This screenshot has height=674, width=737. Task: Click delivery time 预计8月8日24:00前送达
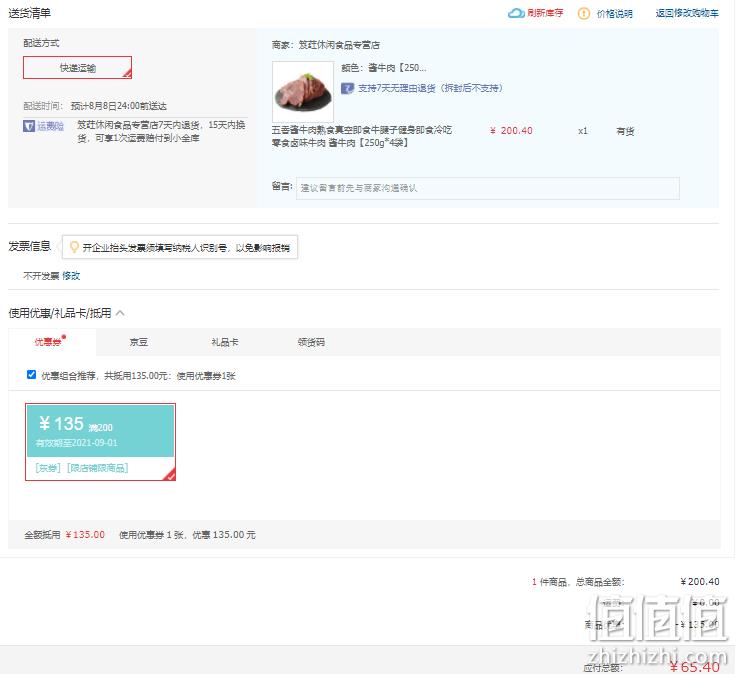point(118,106)
